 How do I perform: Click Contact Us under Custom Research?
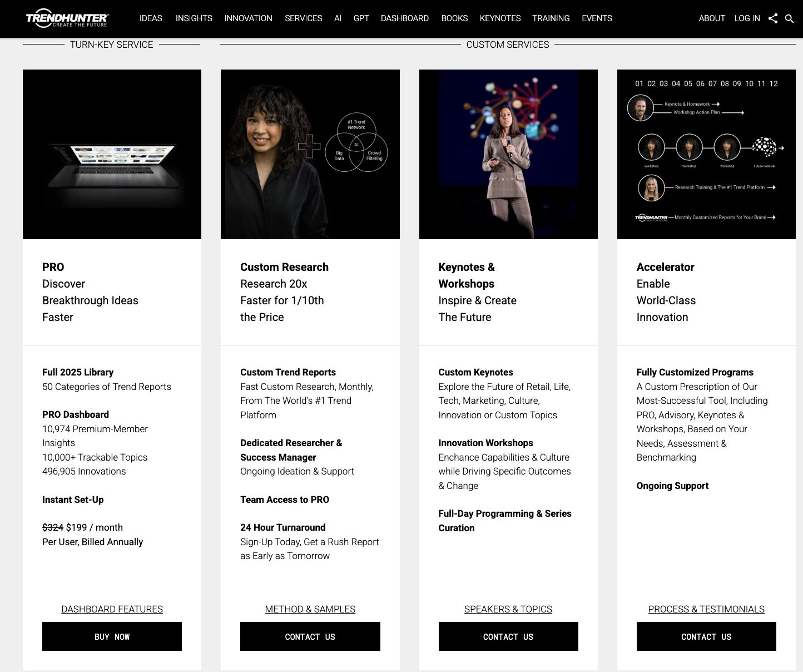coord(310,636)
